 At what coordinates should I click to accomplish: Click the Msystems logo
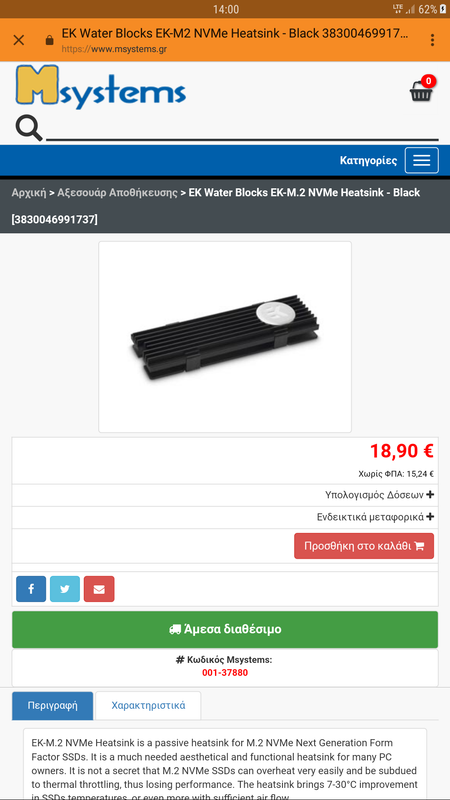click(101, 87)
